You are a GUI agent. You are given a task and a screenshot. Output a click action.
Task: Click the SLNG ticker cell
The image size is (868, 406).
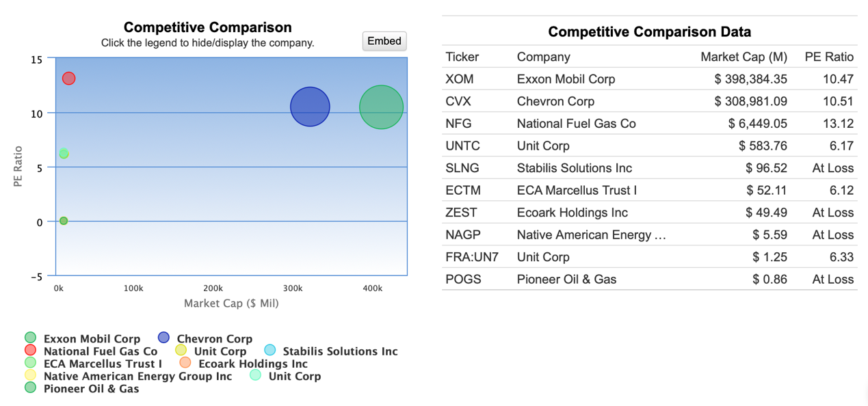point(462,168)
